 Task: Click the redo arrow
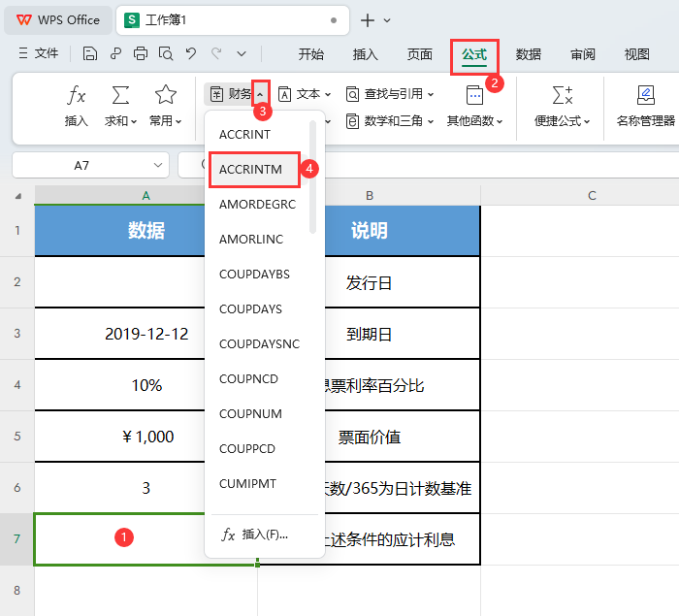click(216, 53)
